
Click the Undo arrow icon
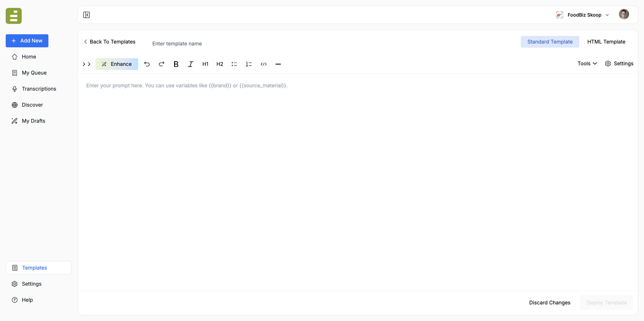pyautogui.click(x=147, y=64)
